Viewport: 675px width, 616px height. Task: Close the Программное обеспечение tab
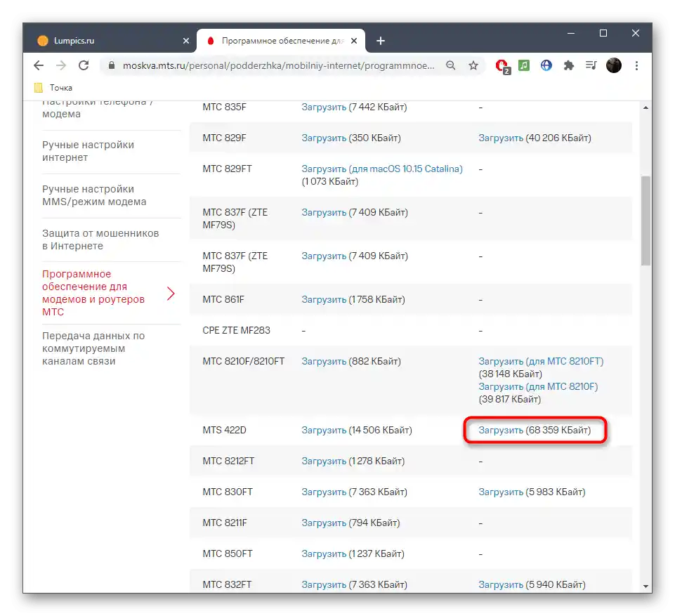[354, 41]
